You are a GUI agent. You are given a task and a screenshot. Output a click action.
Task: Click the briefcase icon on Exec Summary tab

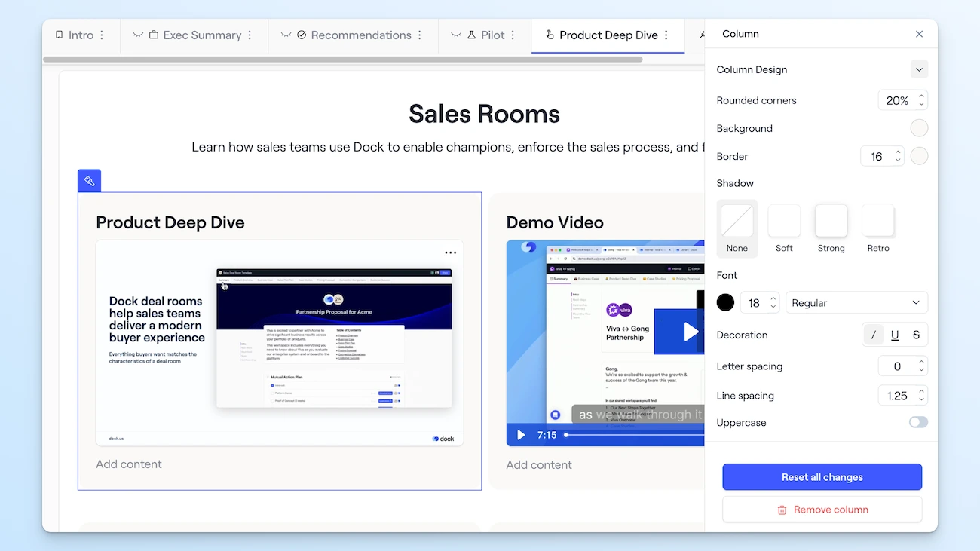154,35
